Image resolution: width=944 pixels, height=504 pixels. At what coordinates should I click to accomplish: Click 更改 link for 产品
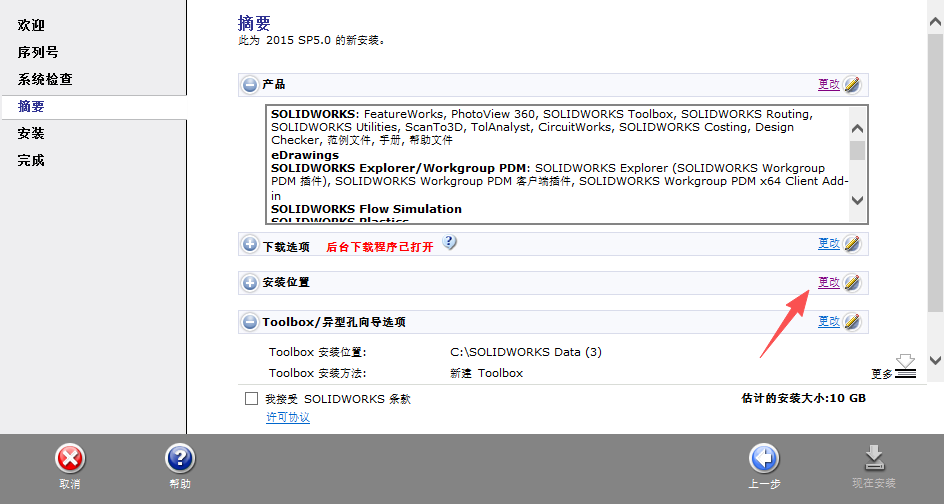coord(828,84)
